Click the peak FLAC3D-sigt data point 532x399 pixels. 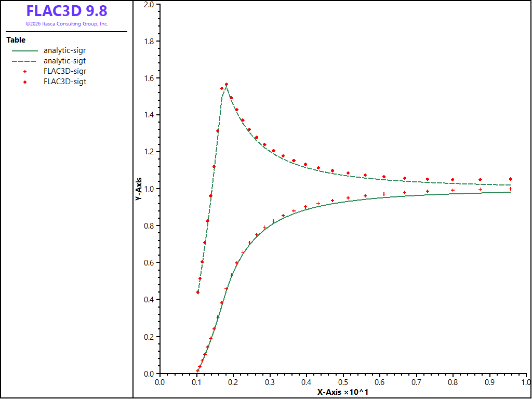[x=227, y=85]
